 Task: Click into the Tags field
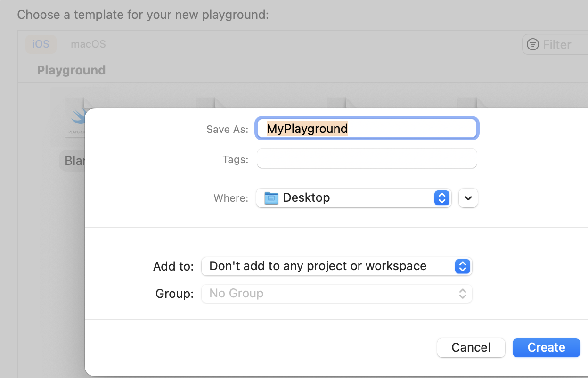(x=367, y=159)
